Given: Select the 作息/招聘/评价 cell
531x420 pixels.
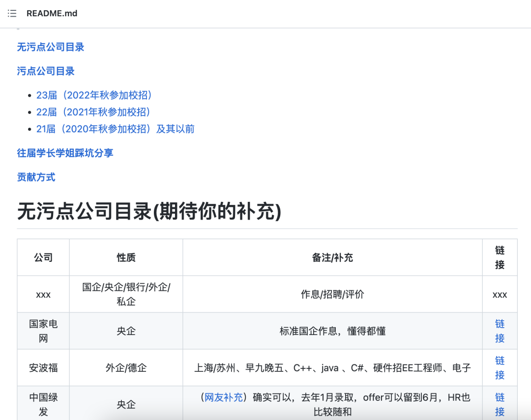Looking at the screenshot, I should [x=332, y=294].
